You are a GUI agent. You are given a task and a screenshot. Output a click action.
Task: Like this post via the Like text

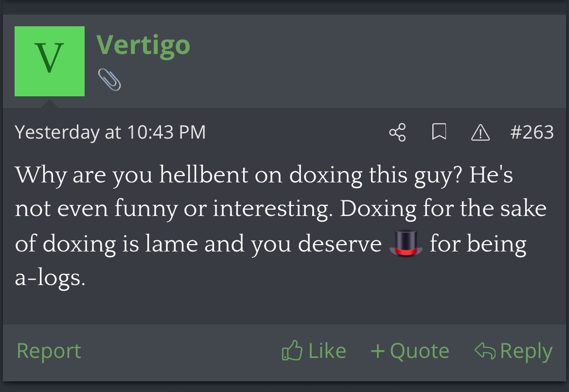pos(327,351)
